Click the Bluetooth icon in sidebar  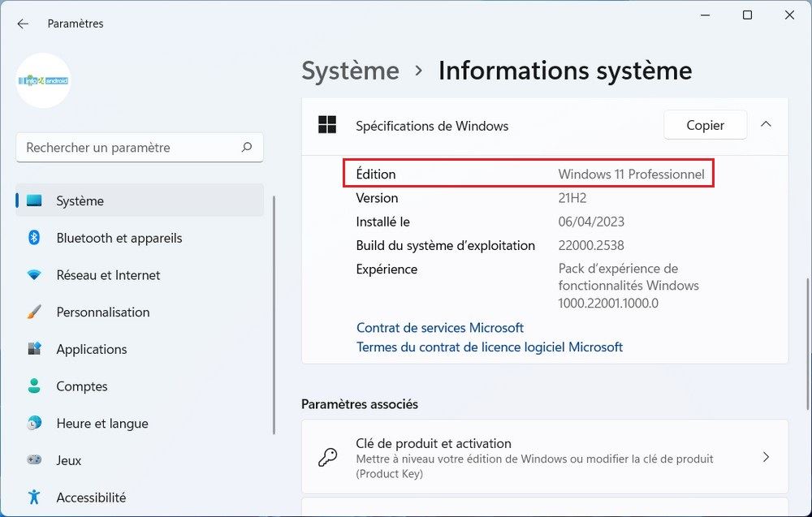pyautogui.click(x=34, y=238)
